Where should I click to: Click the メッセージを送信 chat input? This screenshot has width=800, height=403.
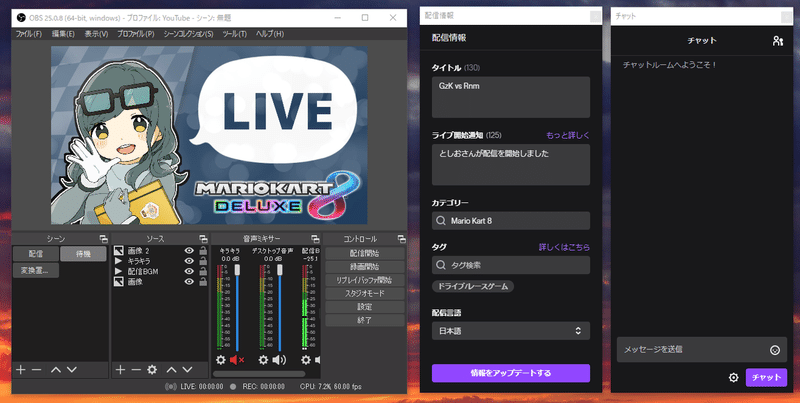[x=702, y=350]
